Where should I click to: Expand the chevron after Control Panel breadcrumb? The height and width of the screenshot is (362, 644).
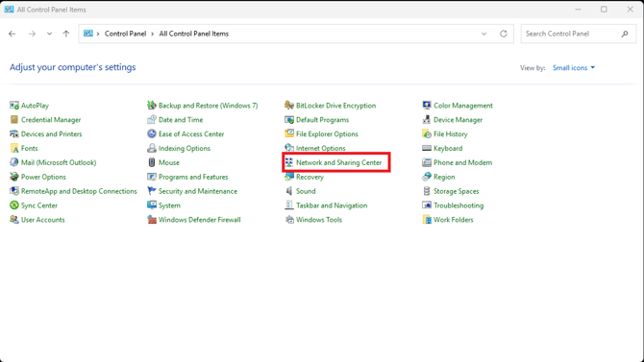point(153,34)
